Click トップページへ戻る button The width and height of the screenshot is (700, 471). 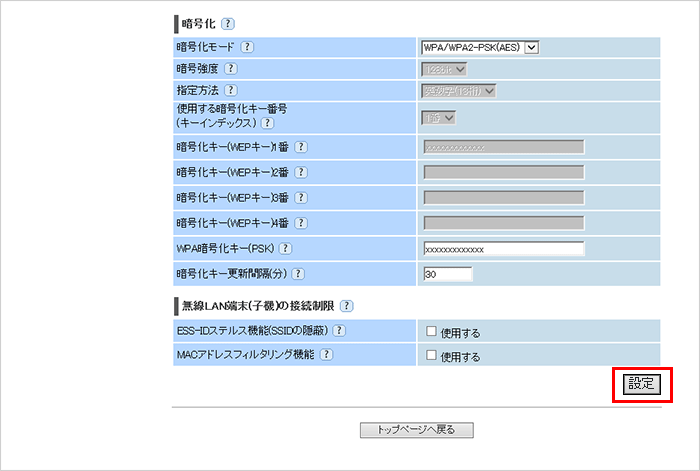(x=416, y=430)
